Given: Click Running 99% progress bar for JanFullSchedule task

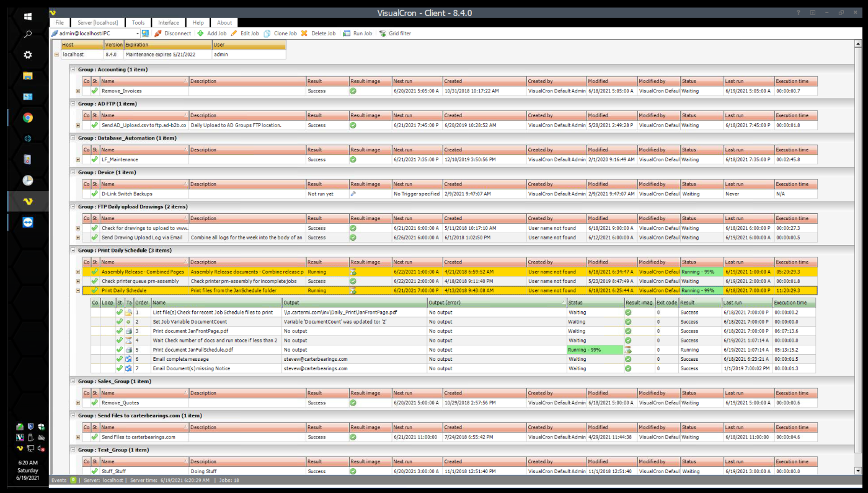Looking at the screenshot, I should click(595, 350).
